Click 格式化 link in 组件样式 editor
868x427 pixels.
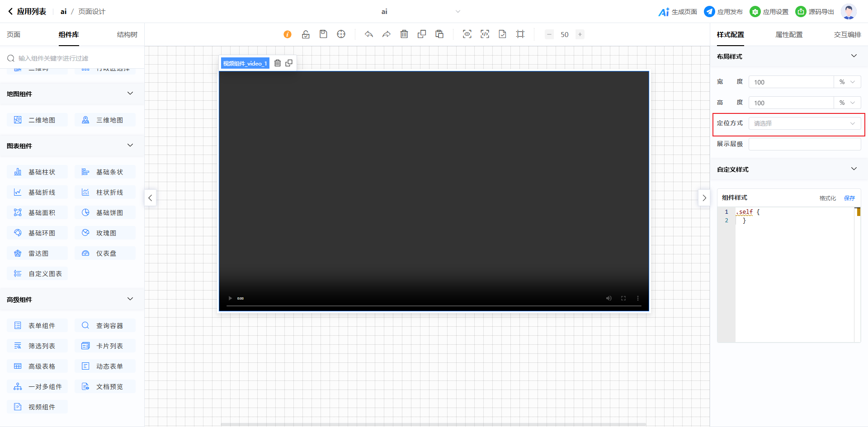pyautogui.click(x=827, y=198)
